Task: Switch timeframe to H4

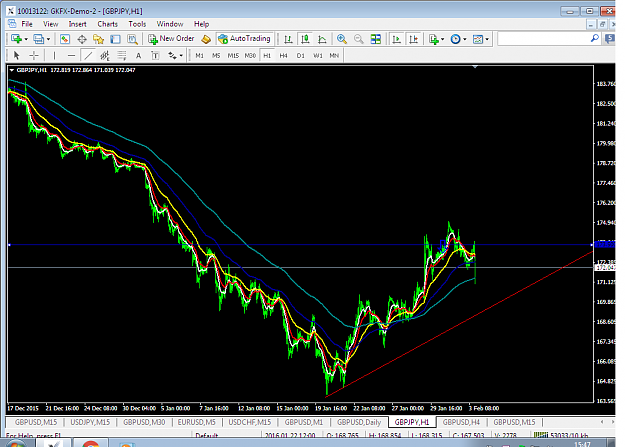Action: pyautogui.click(x=283, y=55)
